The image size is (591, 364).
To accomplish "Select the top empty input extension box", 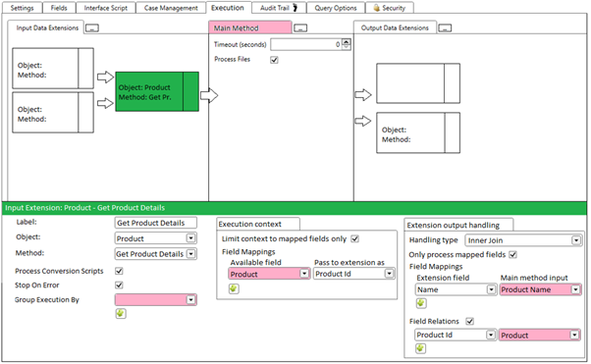I will pyautogui.click(x=53, y=69).
